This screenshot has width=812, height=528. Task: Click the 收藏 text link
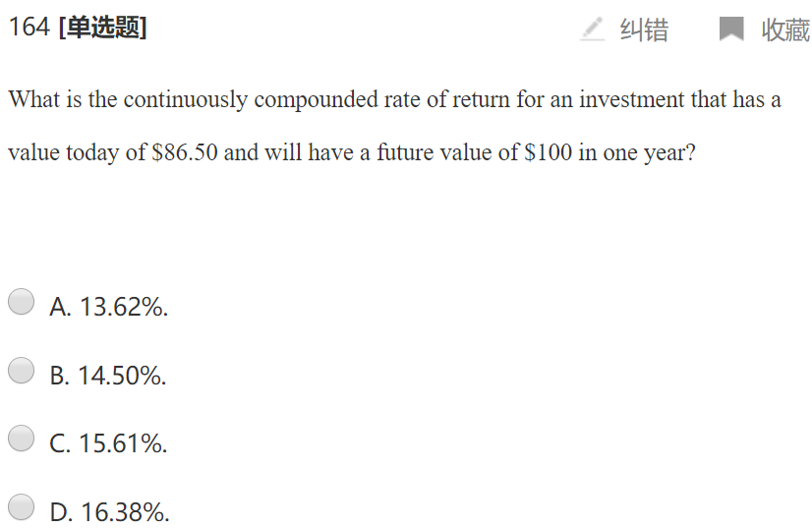pos(785,30)
